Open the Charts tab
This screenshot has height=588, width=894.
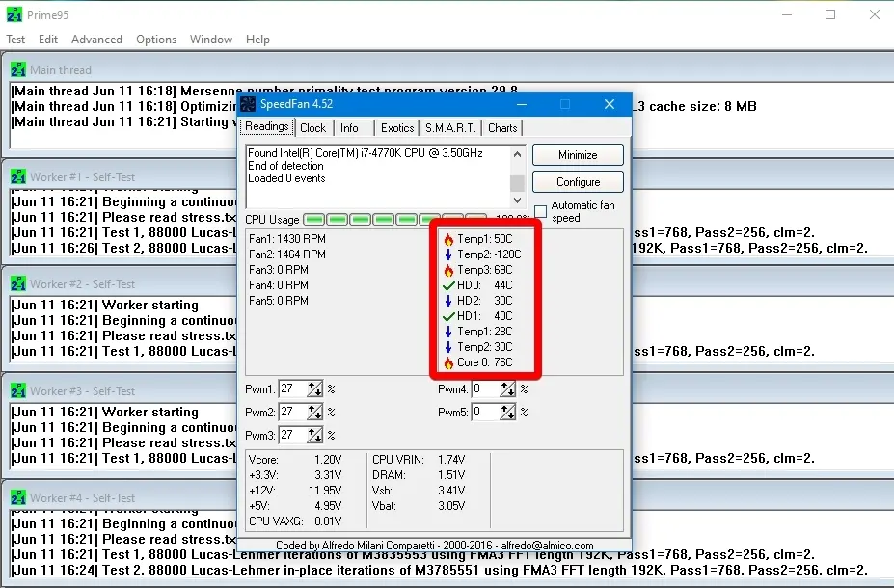tap(502, 128)
